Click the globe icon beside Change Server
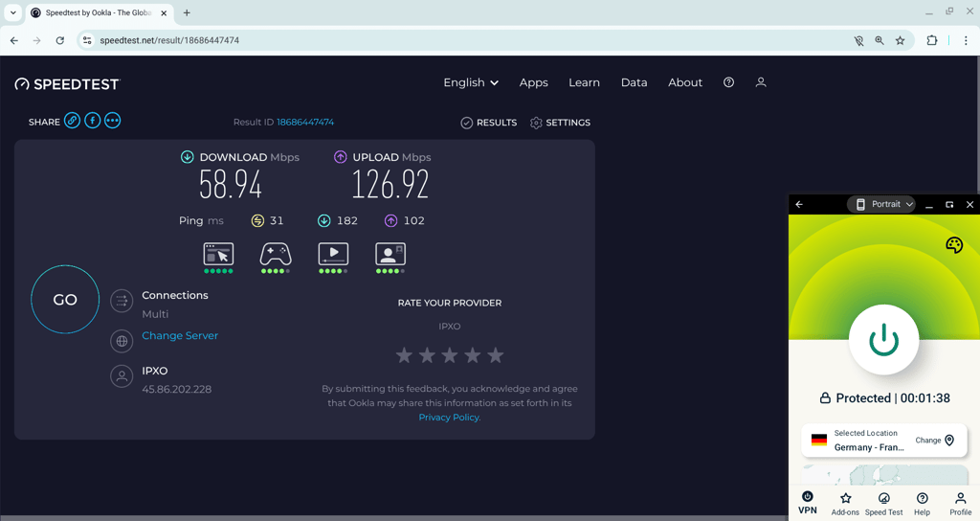 click(122, 341)
